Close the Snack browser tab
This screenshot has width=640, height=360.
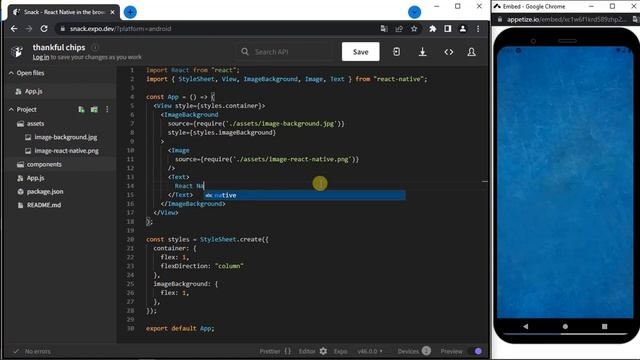coord(113,12)
